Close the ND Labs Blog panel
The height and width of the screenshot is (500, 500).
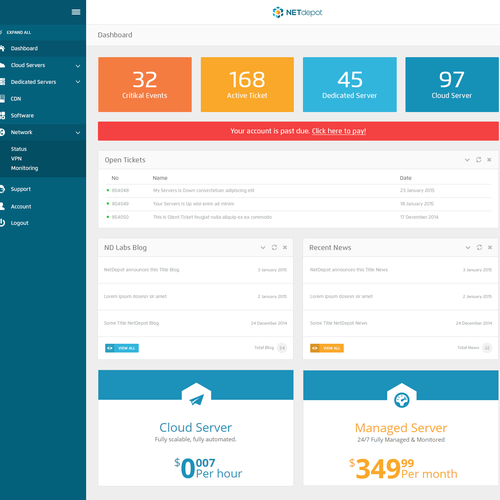[285, 247]
